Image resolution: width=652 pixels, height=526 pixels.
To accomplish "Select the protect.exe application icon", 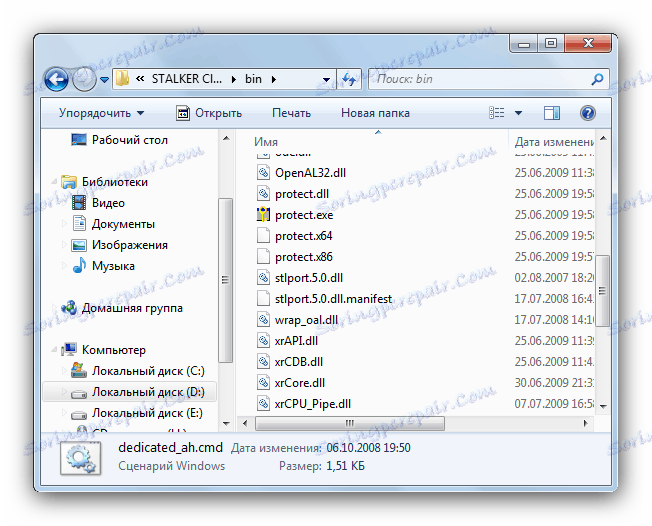I will click(x=263, y=215).
